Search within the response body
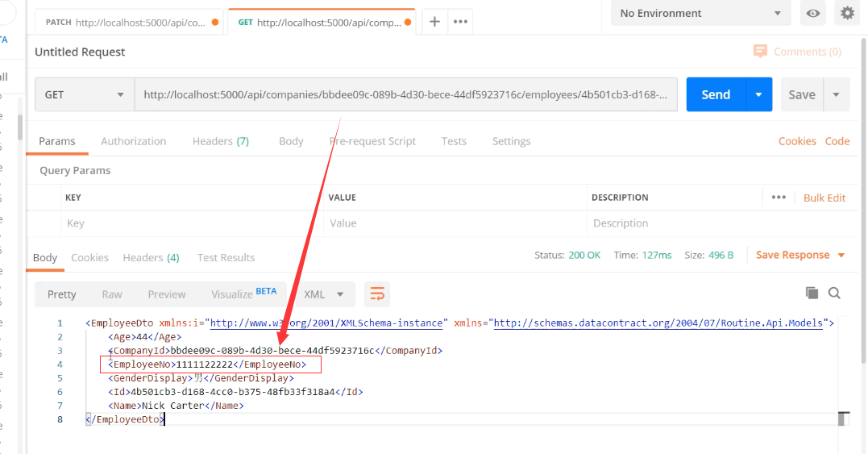 click(x=834, y=294)
